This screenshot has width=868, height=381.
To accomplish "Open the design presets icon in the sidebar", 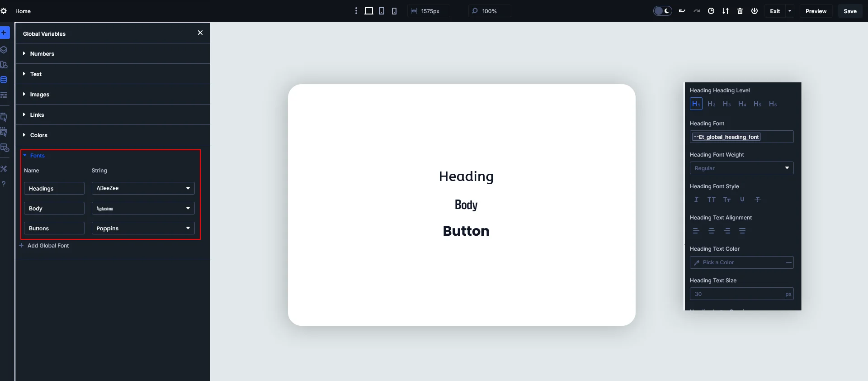I will [x=4, y=64].
